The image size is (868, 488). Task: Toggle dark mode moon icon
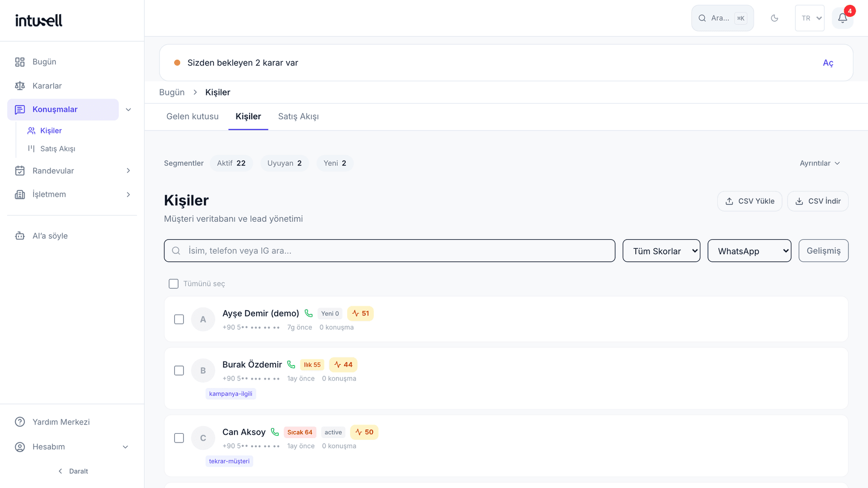click(774, 18)
